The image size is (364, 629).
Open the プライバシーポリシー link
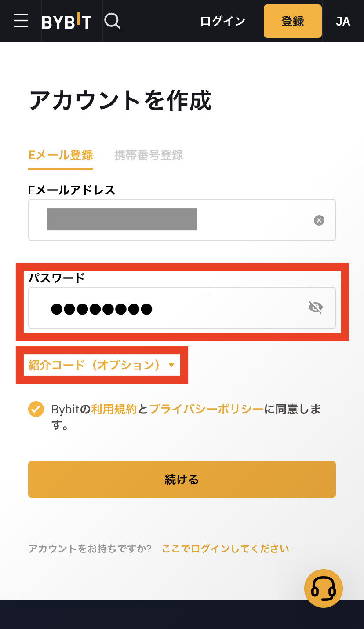(206, 410)
